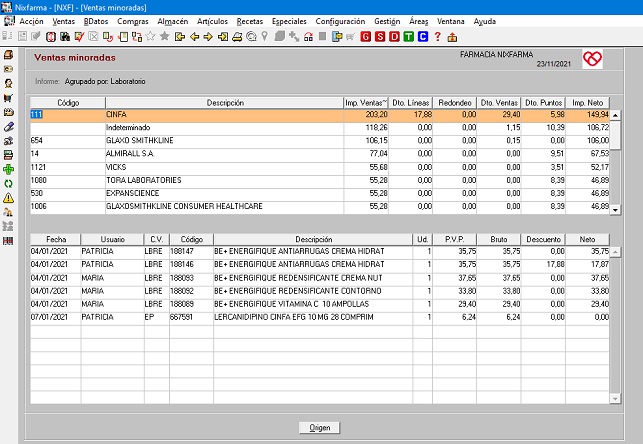Click the red heart logo

(593, 59)
